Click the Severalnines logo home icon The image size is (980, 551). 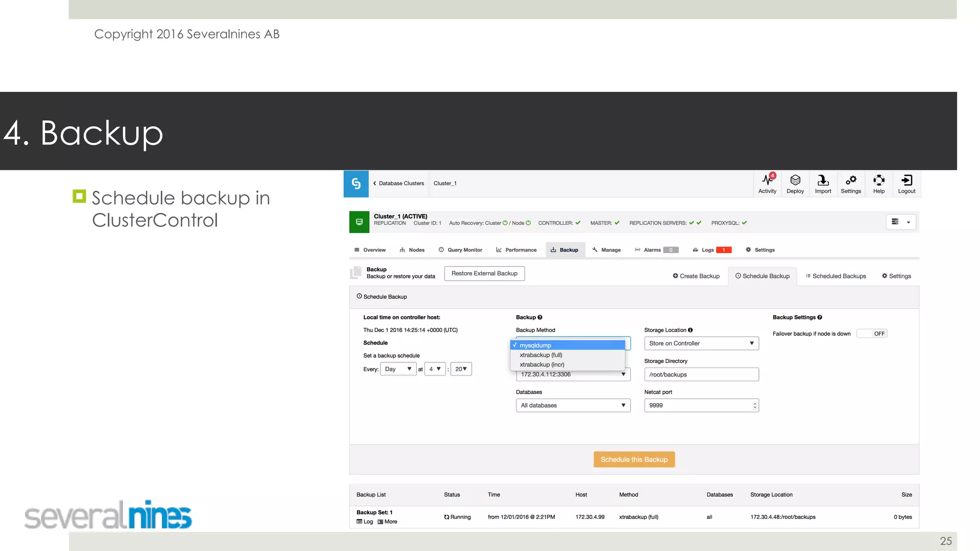tap(356, 184)
